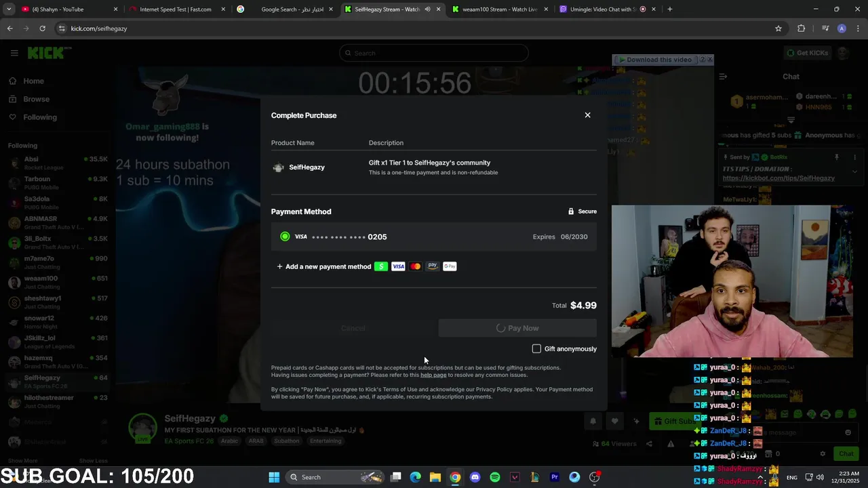Switch to Internet Speed Test Fast.com tab
The width and height of the screenshot is (868, 488).
coord(176,9)
